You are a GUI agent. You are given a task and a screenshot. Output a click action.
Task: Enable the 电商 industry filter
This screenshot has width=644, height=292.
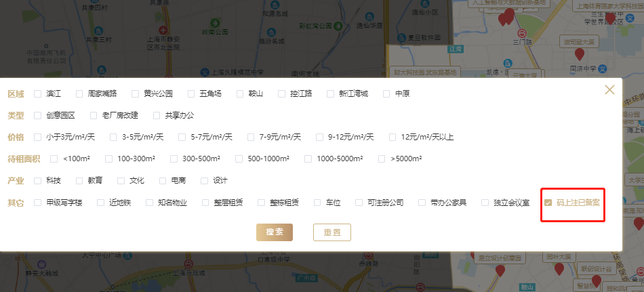coord(163,181)
